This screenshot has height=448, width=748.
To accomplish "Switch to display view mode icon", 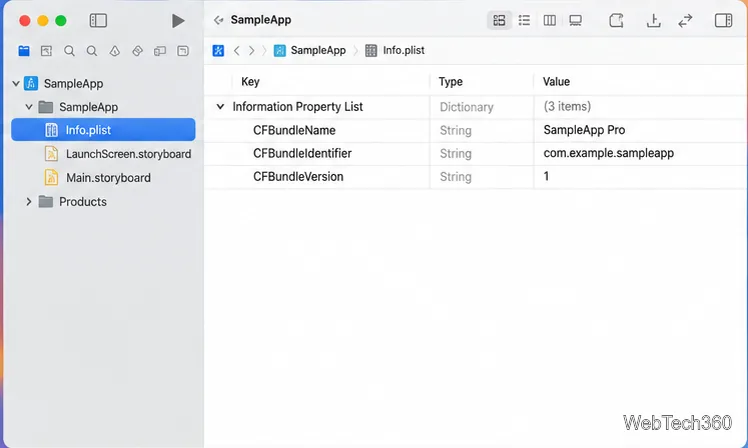I will (x=575, y=21).
